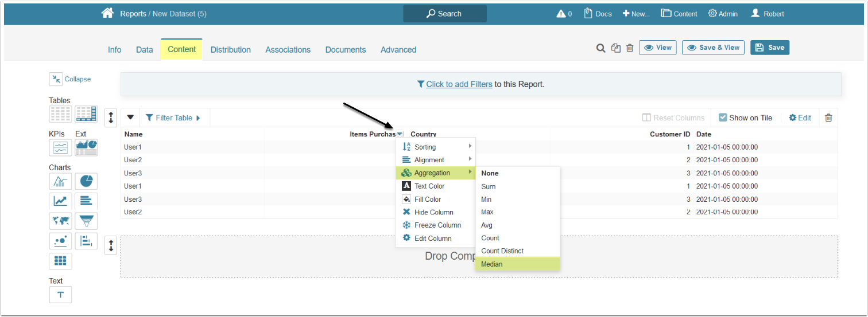
Task: Expand the Sorting submenu
Action: click(x=436, y=147)
